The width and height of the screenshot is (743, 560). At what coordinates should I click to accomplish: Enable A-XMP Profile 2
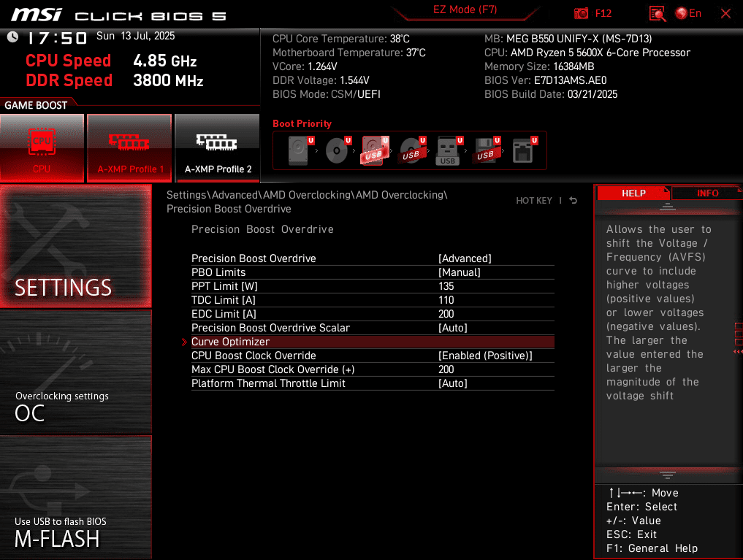tap(218, 147)
